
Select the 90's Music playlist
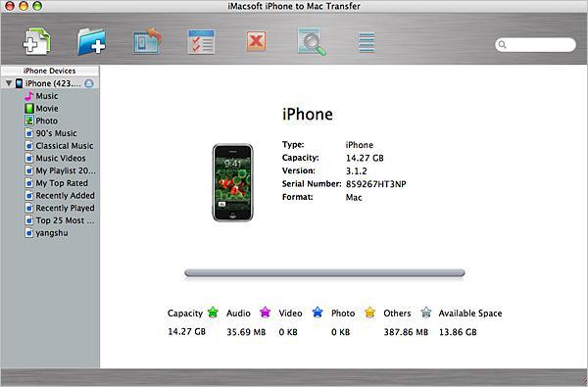(x=56, y=133)
